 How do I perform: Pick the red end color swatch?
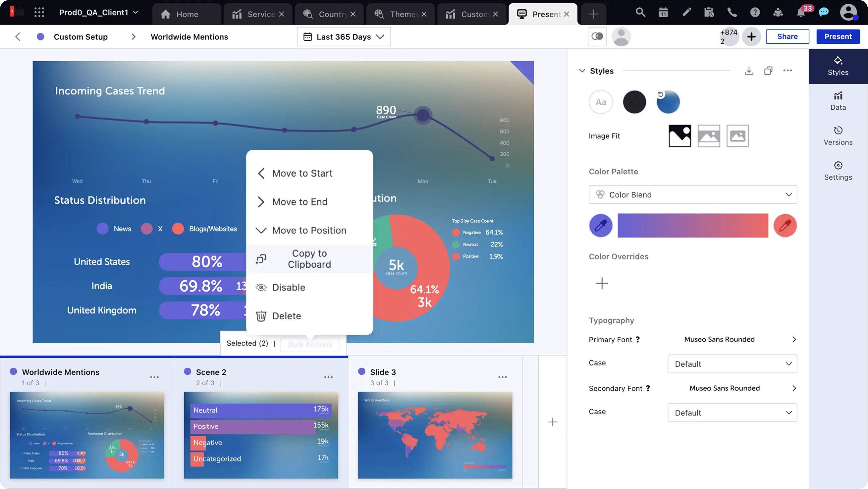tap(785, 225)
